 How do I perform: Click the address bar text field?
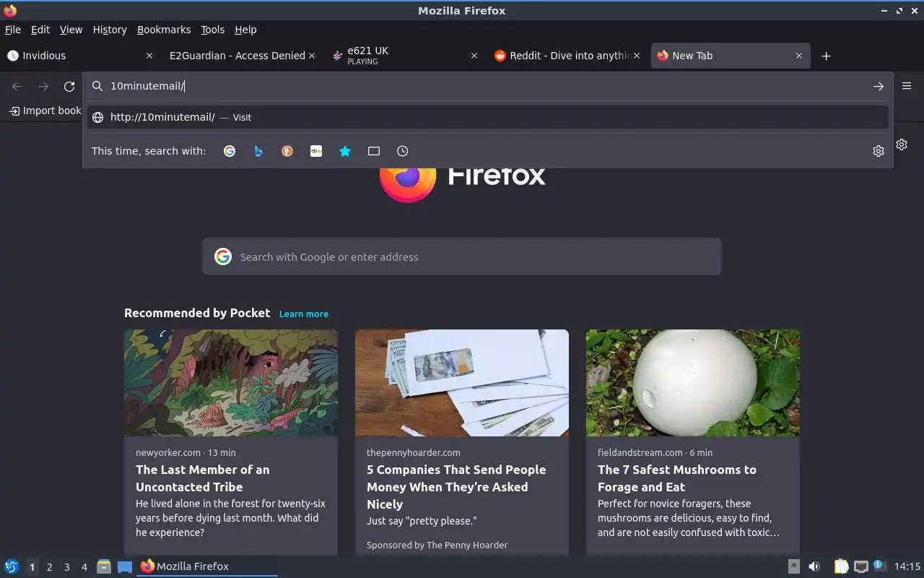487,86
